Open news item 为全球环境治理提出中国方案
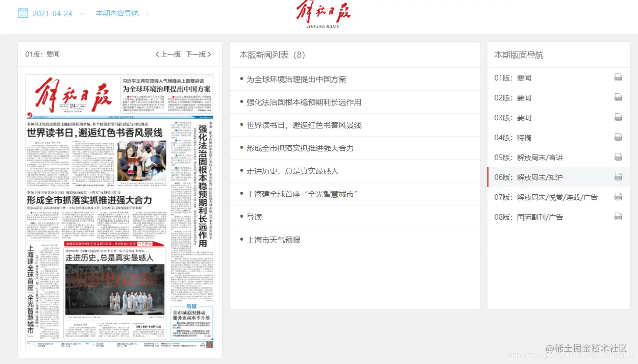Screen dimensions: 638x364 [x=297, y=80]
